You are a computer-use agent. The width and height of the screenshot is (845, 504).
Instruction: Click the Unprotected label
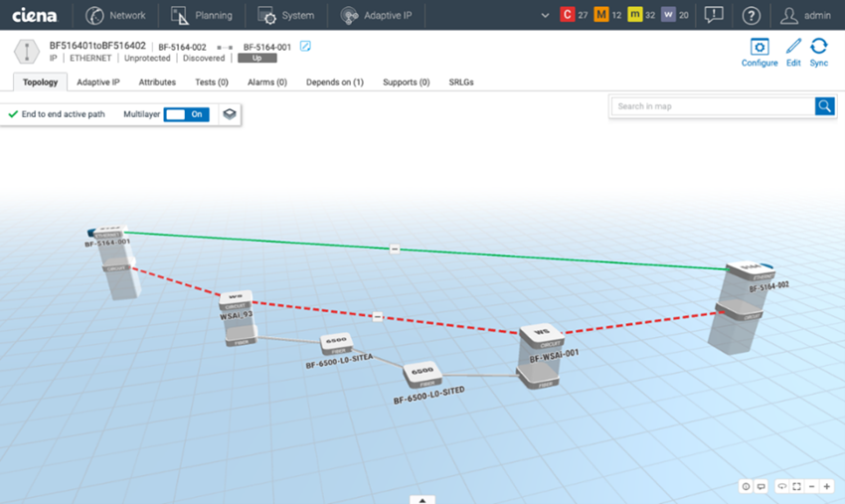pyautogui.click(x=147, y=59)
